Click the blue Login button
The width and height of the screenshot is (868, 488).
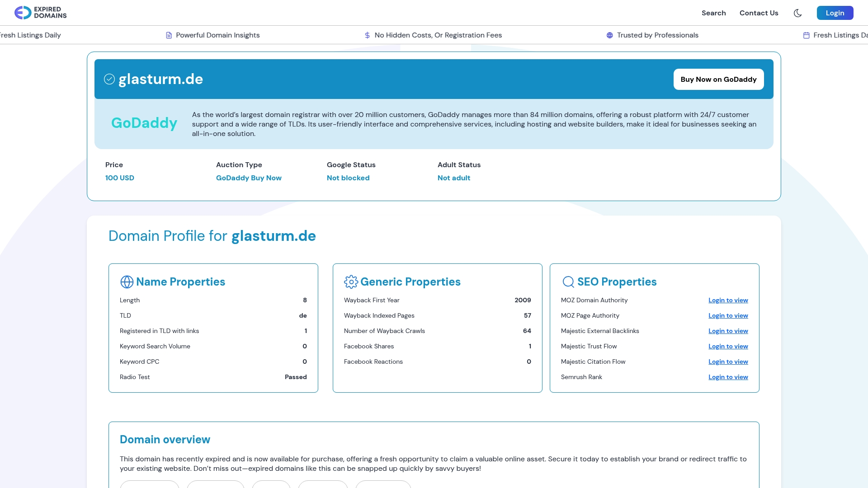[x=835, y=13]
